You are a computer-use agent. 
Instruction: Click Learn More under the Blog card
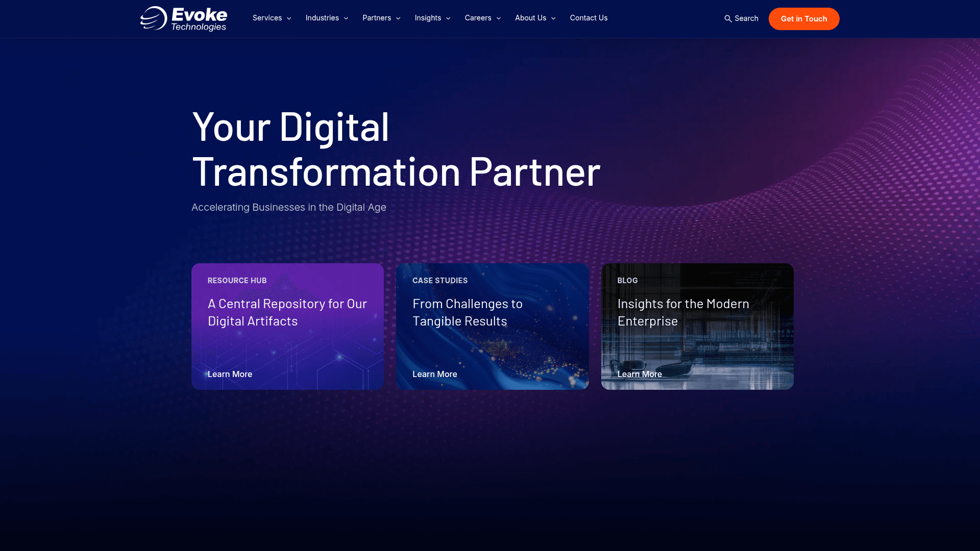point(640,374)
